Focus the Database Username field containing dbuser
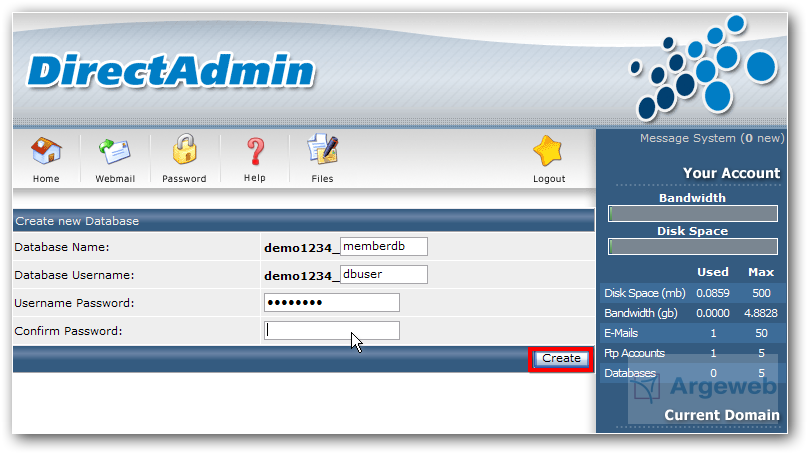Viewport: 808px width, 454px height. point(384,274)
